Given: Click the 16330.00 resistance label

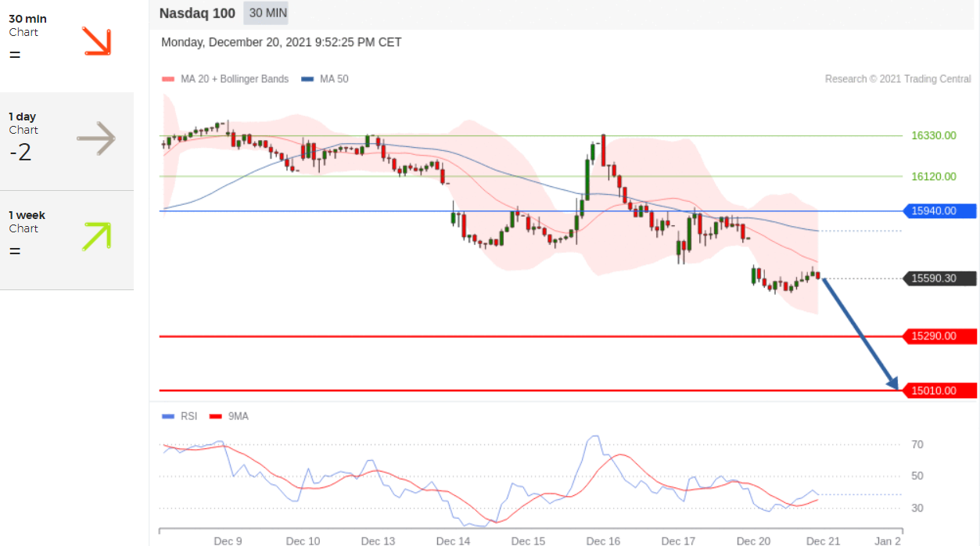Looking at the screenshot, I should point(934,135).
